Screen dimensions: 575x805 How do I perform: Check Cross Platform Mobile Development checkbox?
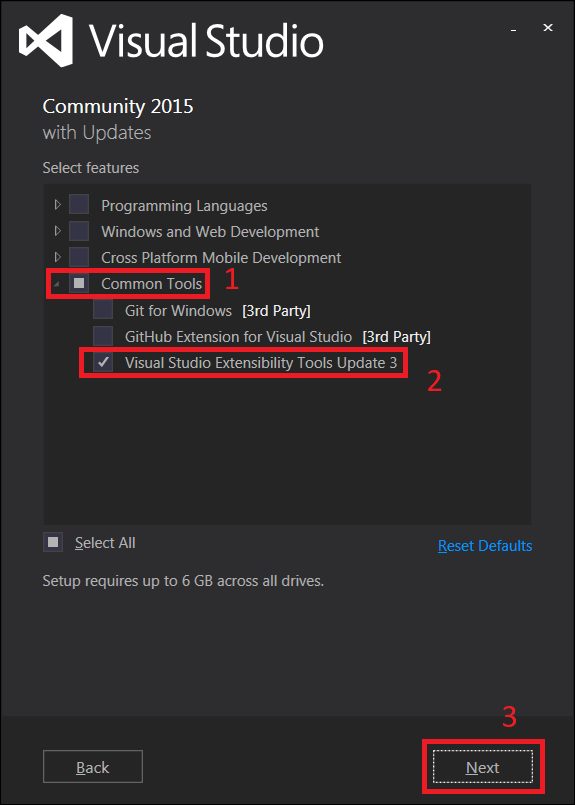[79, 257]
